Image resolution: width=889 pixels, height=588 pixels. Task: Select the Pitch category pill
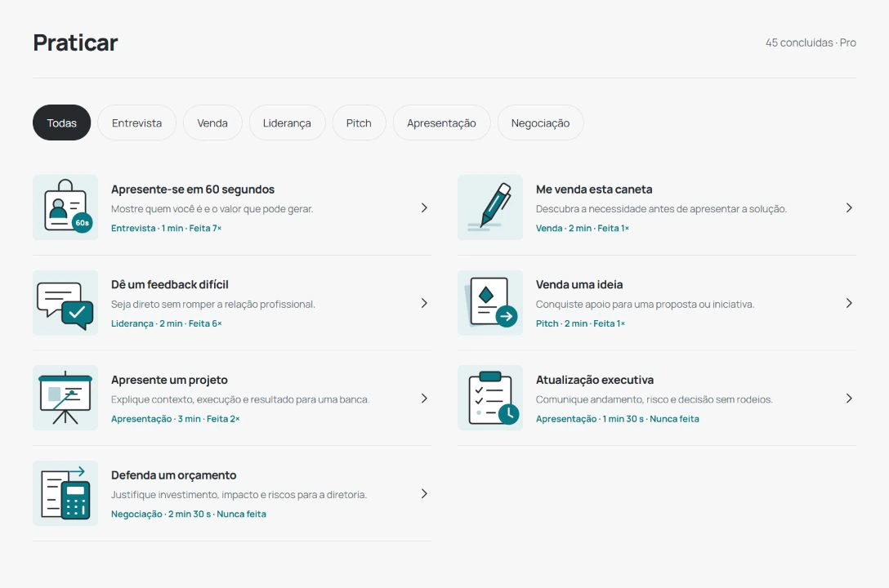359,123
